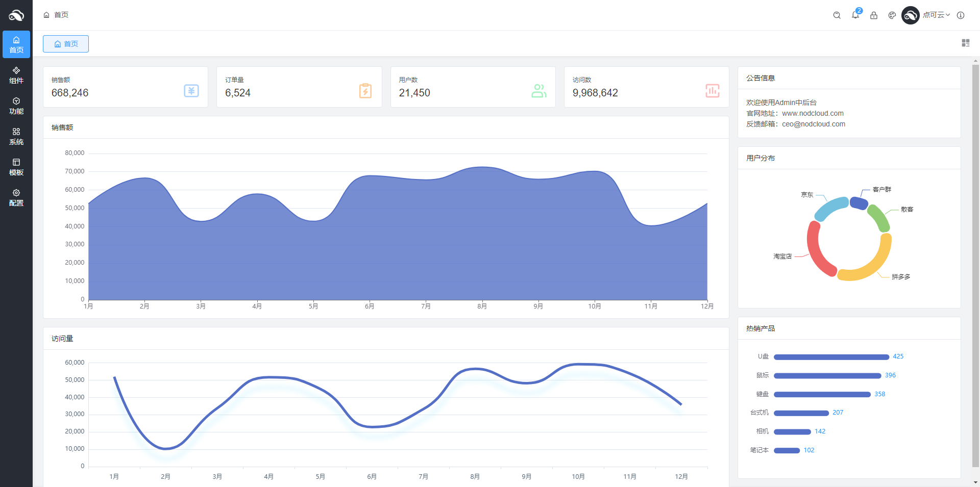Open the 首页 sidebar menu
The width and height of the screenshot is (980, 487).
(16, 44)
